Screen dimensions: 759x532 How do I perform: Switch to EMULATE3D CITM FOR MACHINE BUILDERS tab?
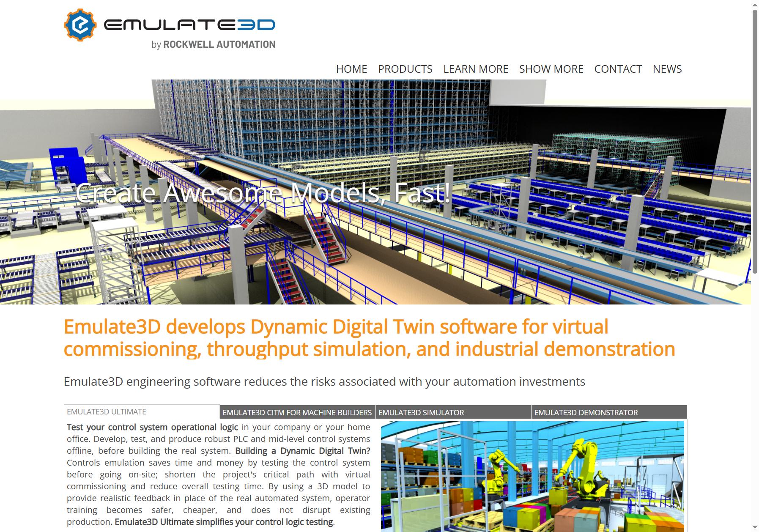[x=297, y=412]
